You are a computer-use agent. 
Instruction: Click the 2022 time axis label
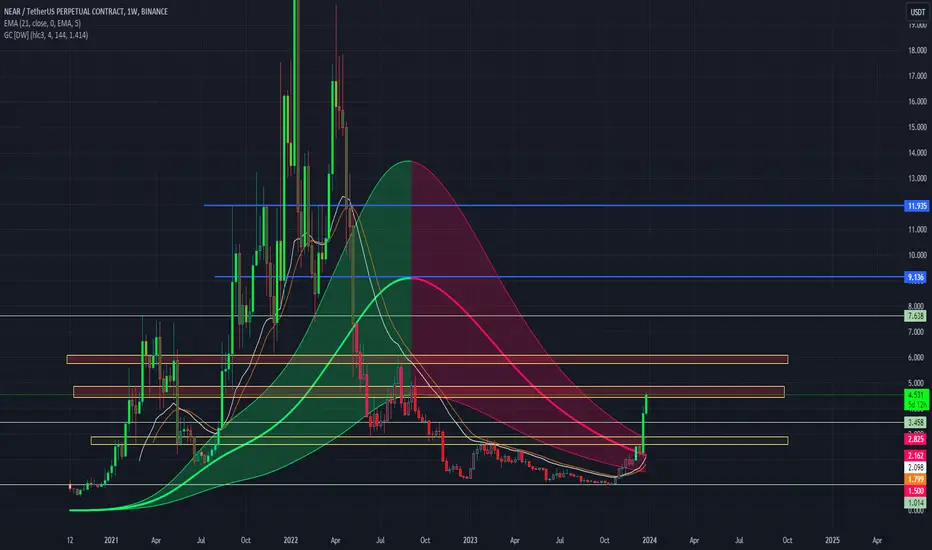coord(291,540)
